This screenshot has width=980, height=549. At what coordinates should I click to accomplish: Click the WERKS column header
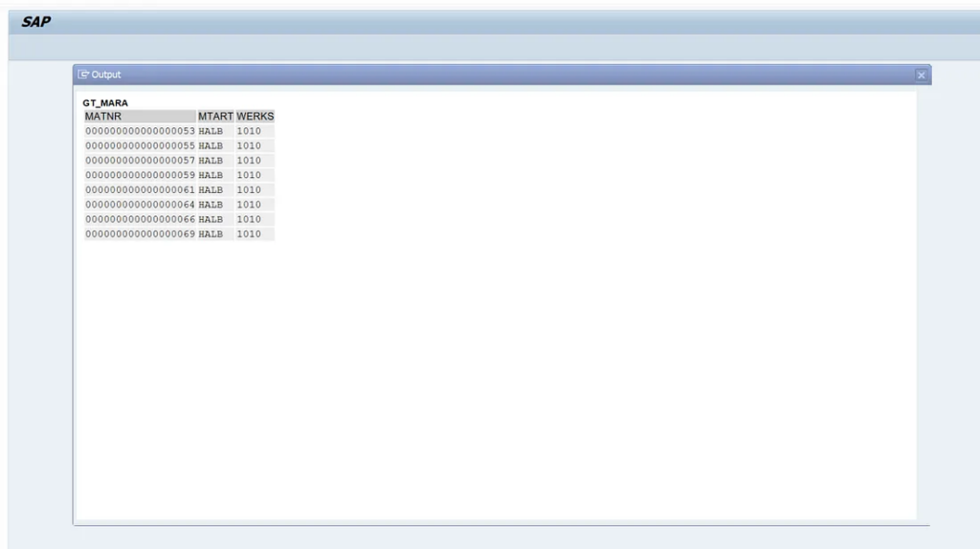point(255,117)
